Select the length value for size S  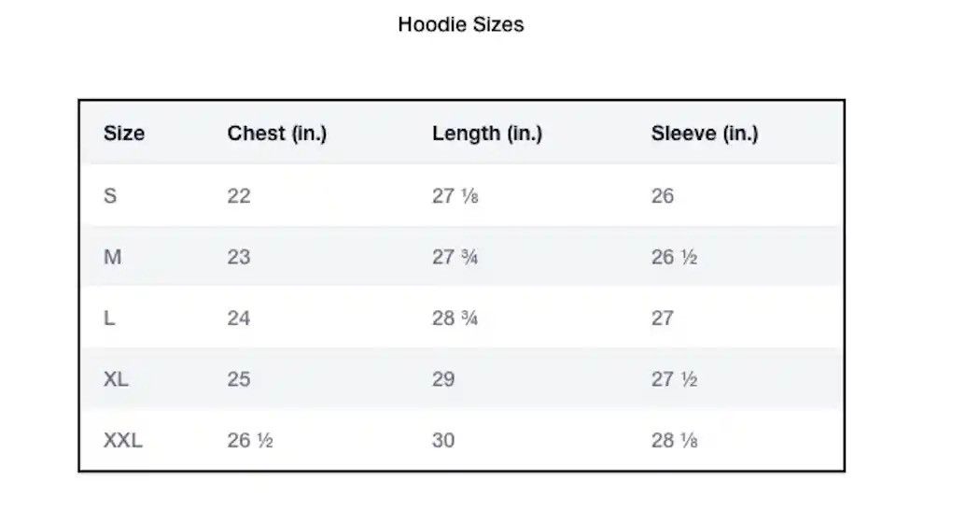(455, 196)
